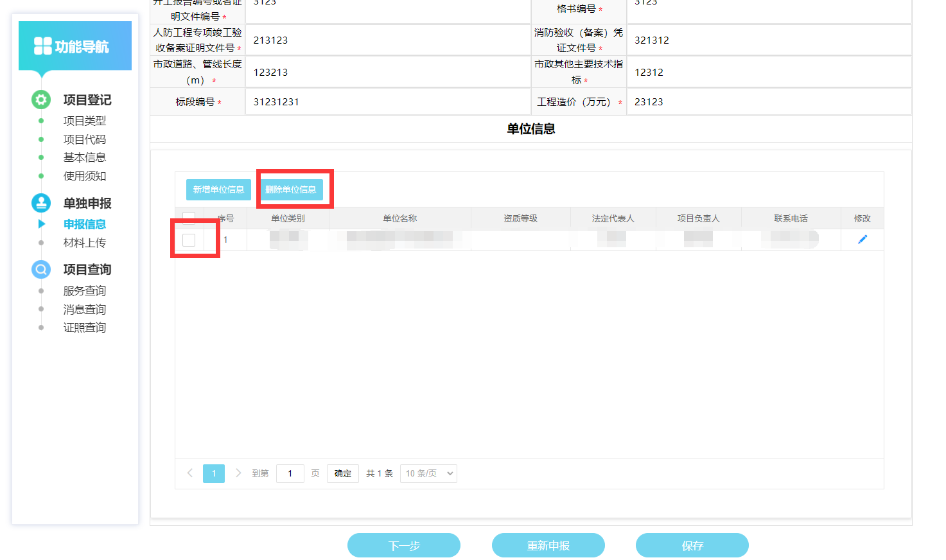Tick the checkbox for unit row 1
The height and width of the screenshot is (560, 946).
pyautogui.click(x=189, y=240)
